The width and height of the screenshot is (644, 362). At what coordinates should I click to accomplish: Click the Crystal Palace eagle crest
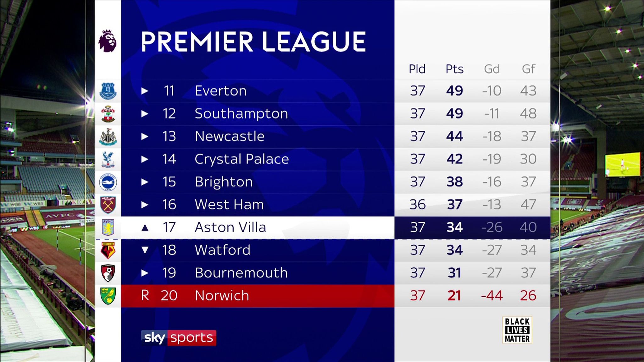pos(108,159)
